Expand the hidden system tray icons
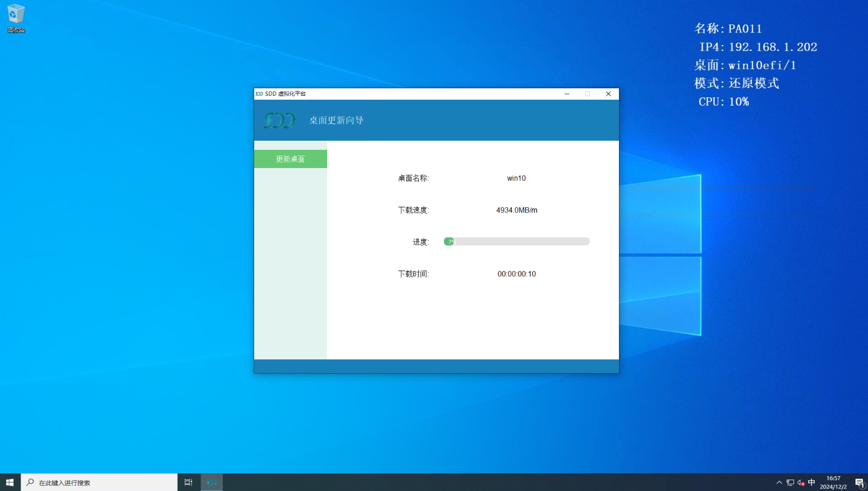 [x=779, y=482]
